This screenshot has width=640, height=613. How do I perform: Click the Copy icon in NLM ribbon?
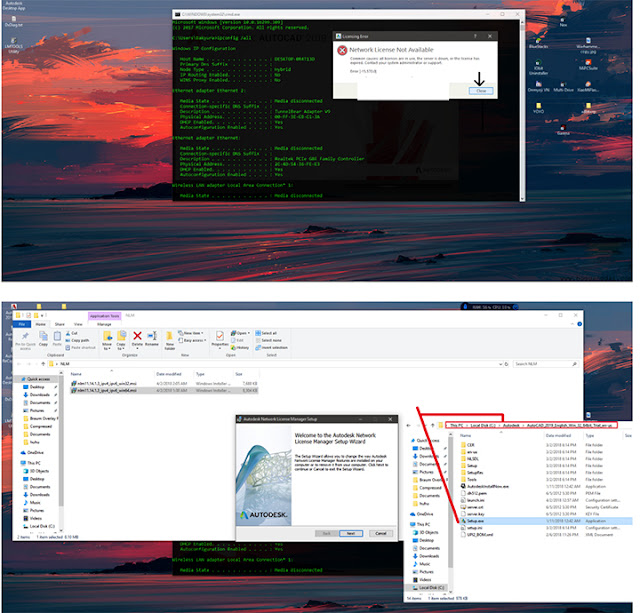coord(43,338)
